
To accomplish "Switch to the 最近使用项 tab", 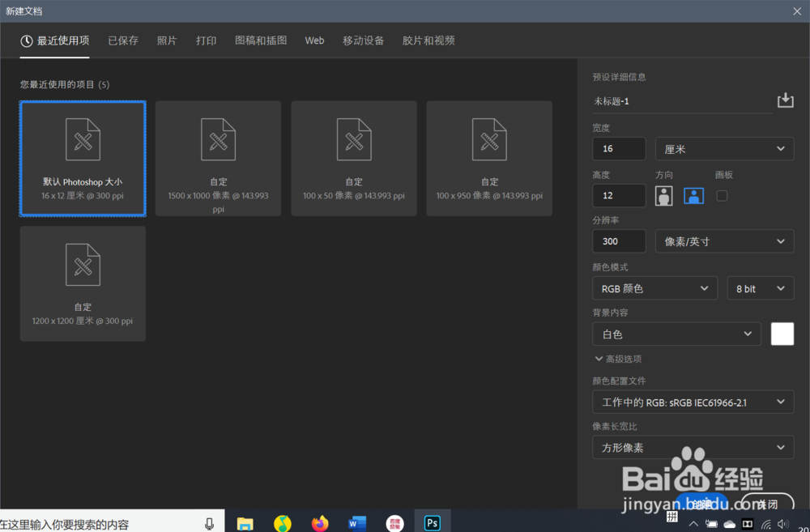I will click(55, 40).
